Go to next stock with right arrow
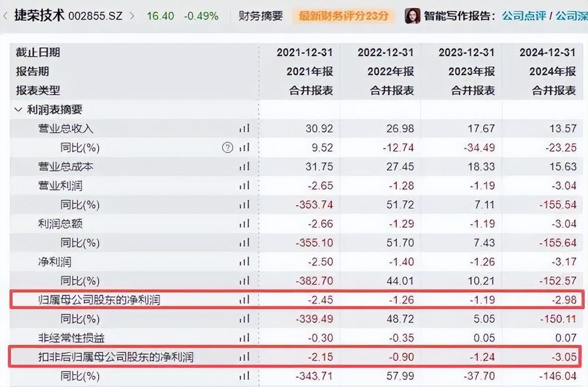This screenshot has height=387, width=588. tap(132, 16)
